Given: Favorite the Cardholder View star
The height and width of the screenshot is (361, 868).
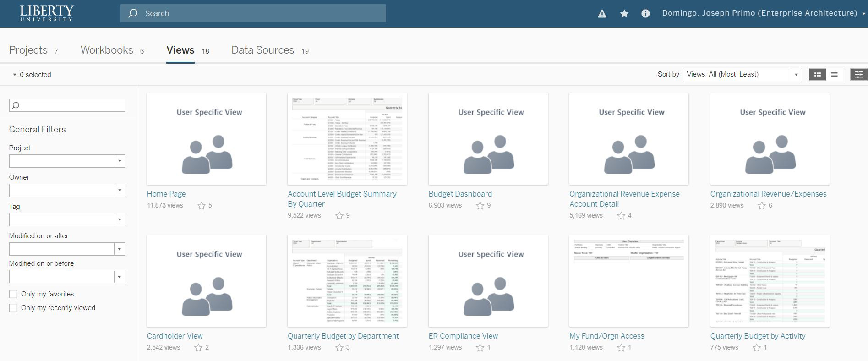Looking at the screenshot, I should tap(198, 348).
